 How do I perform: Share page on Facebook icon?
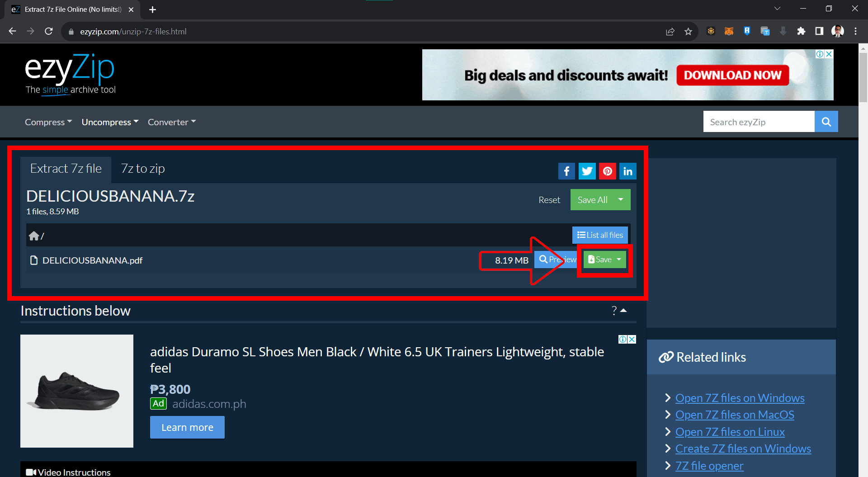tap(566, 171)
